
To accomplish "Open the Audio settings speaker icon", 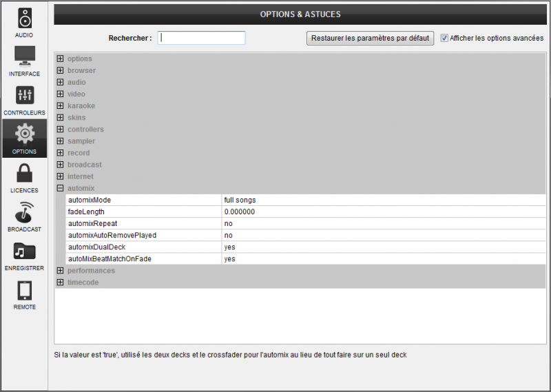I will (x=24, y=18).
